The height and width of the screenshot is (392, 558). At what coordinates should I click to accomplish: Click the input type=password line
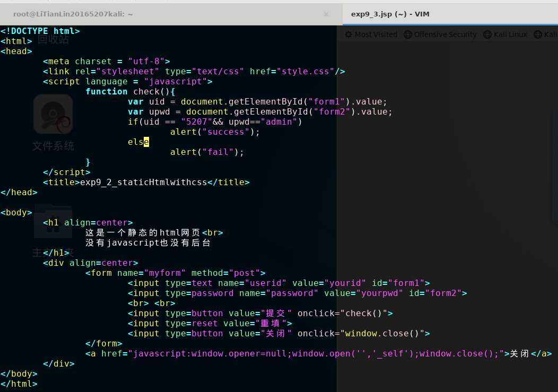pyautogui.click(x=298, y=293)
